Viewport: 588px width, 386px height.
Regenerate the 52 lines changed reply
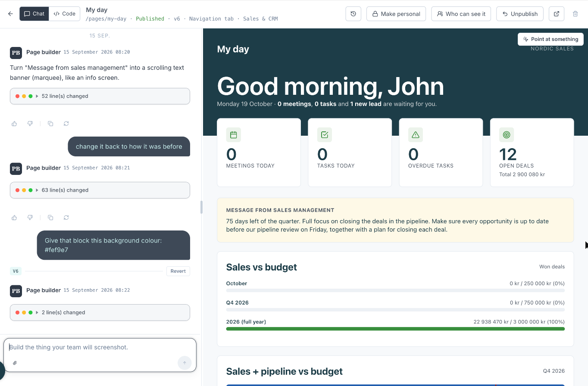pyautogui.click(x=66, y=124)
